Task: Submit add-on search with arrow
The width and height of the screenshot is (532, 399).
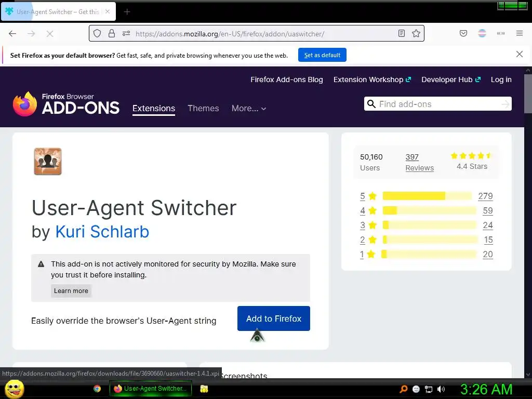Action: click(x=506, y=104)
